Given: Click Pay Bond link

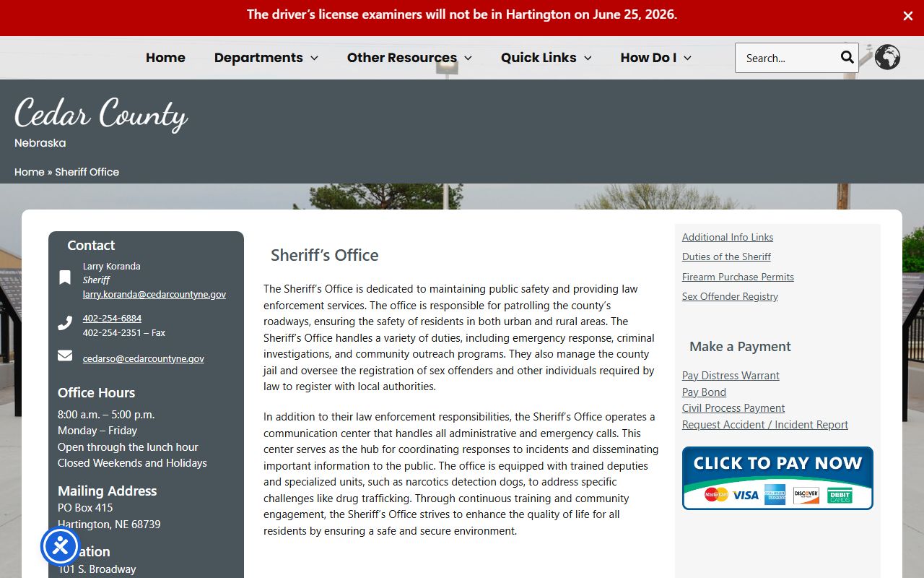Looking at the screenshot, I should [x=704, y=392].
